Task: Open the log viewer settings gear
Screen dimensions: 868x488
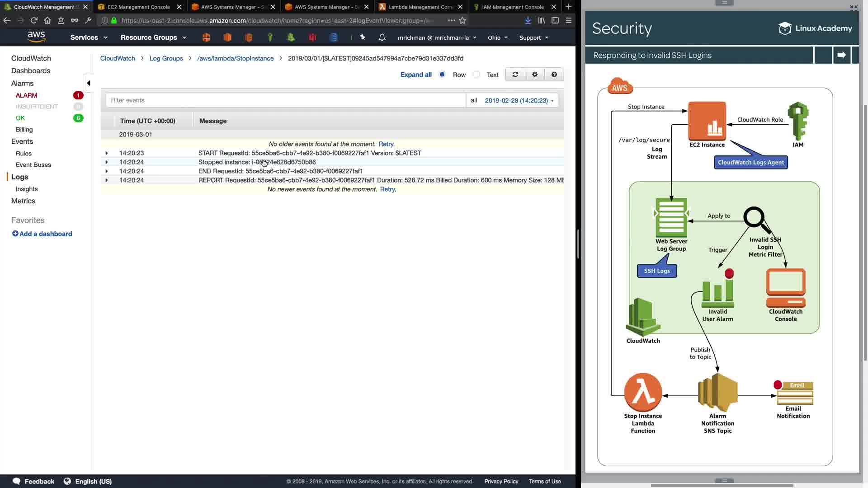Action: click(534, 75)
